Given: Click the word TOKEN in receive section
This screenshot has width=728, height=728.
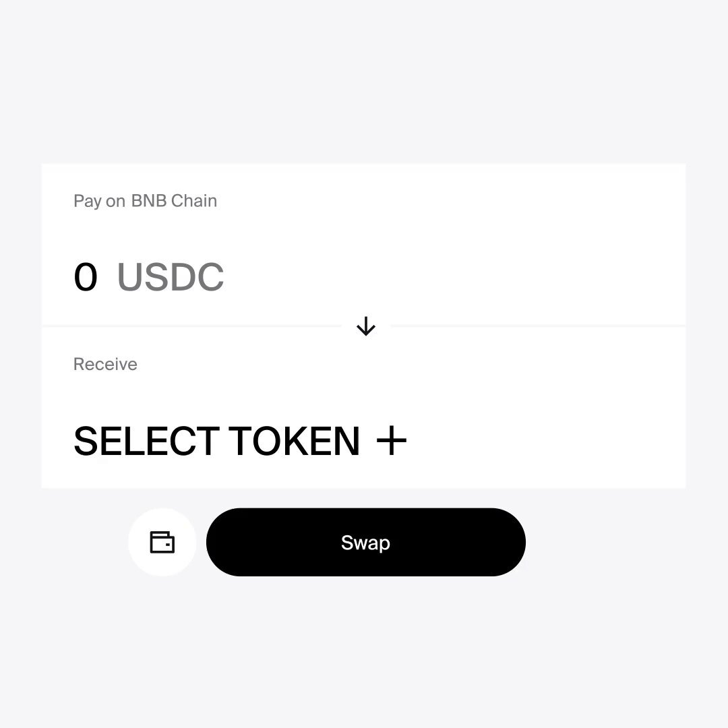Looking at the screenshot, I should click(x=295, y=441).
